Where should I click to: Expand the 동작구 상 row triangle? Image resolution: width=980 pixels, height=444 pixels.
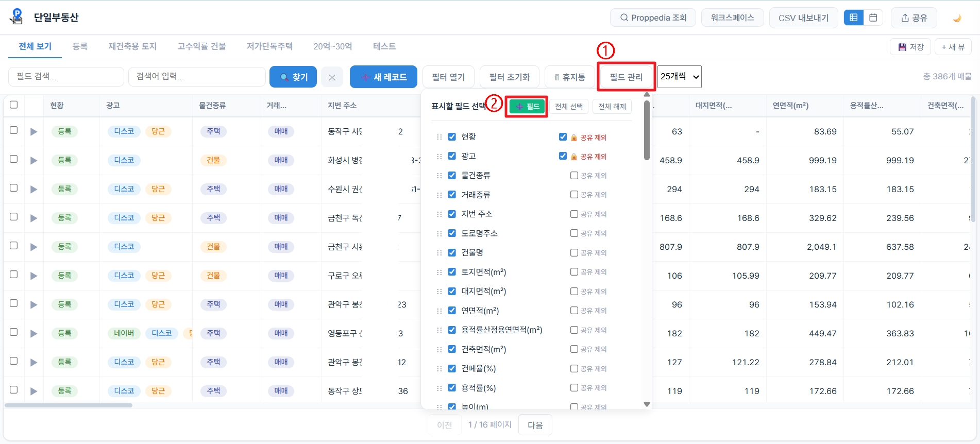click(x=34, y=391)
